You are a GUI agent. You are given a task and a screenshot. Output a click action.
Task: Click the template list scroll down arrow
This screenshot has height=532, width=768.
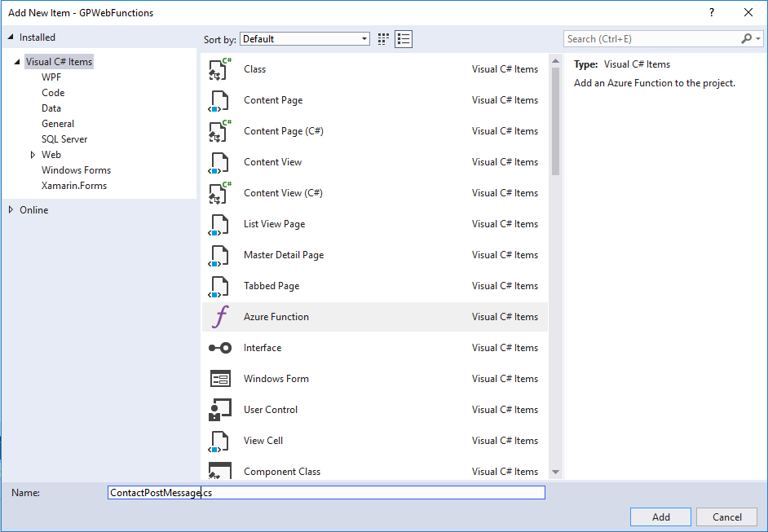(555, 472)
